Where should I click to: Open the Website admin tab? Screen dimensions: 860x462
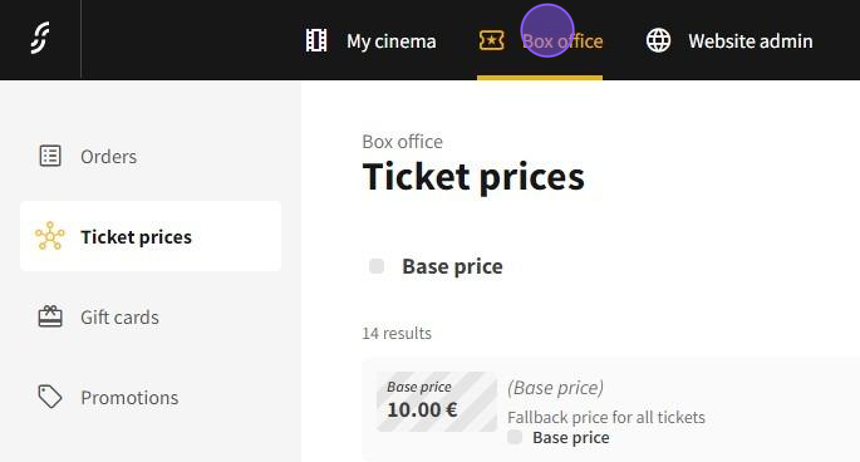(x=750, y=41)
